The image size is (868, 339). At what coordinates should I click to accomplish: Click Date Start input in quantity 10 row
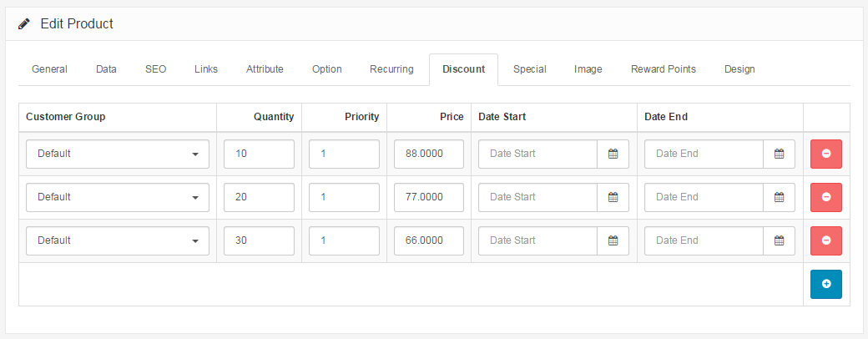pyautogui.click(x=537, y=154)
